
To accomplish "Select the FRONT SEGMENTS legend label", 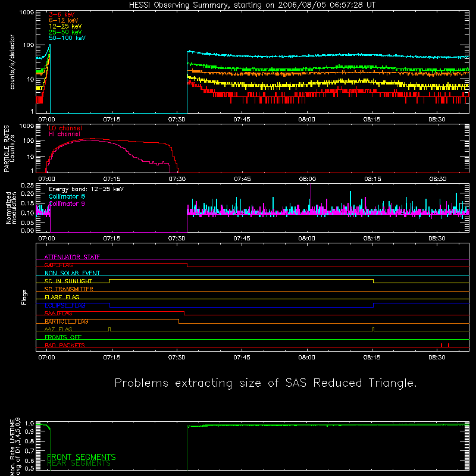I will pyautogui.click(x=82, y=457).
